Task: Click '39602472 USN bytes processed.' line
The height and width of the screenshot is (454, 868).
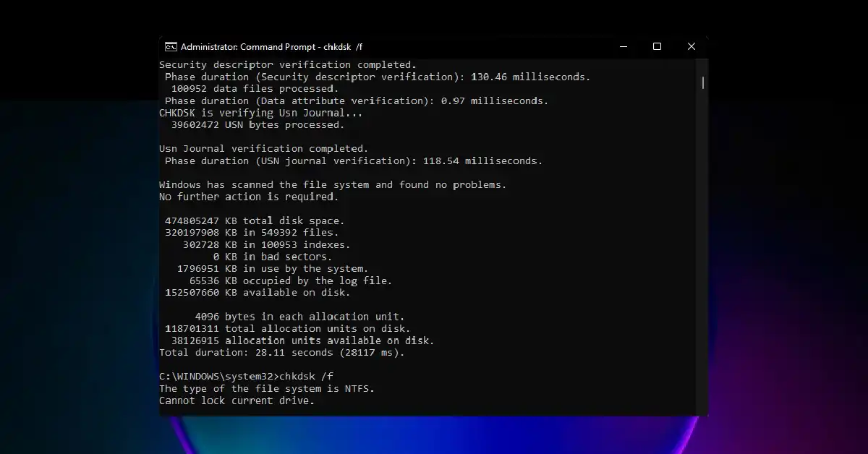Action: point(258,125)
